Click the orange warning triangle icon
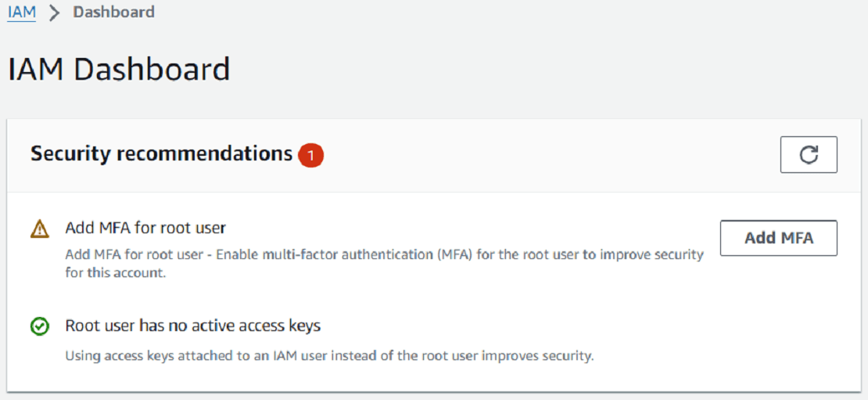 coord(39,229)
